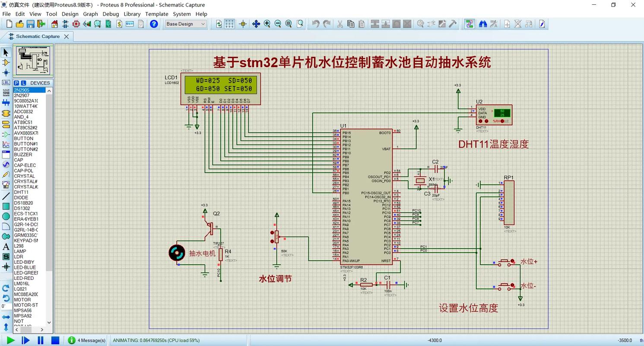
Task: Pause the running simulation
Action: coord(41,340)
